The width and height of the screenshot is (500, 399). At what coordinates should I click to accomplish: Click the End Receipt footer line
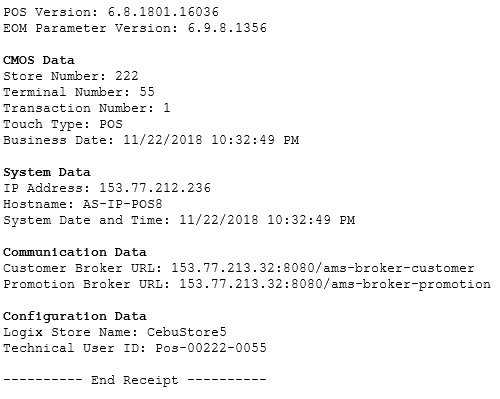click(x=135, y=380)
